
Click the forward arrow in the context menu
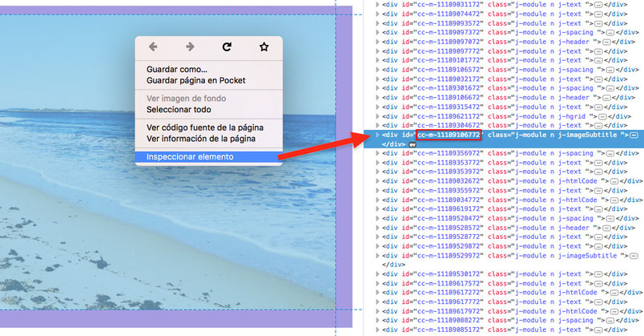190,47
